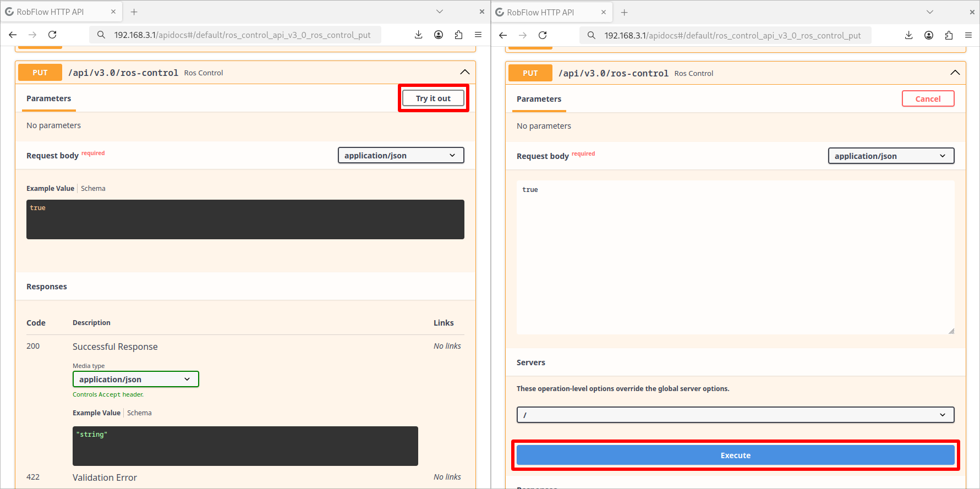
Task: Collapse the ros-control endpoint in right window
Action: 955,73
